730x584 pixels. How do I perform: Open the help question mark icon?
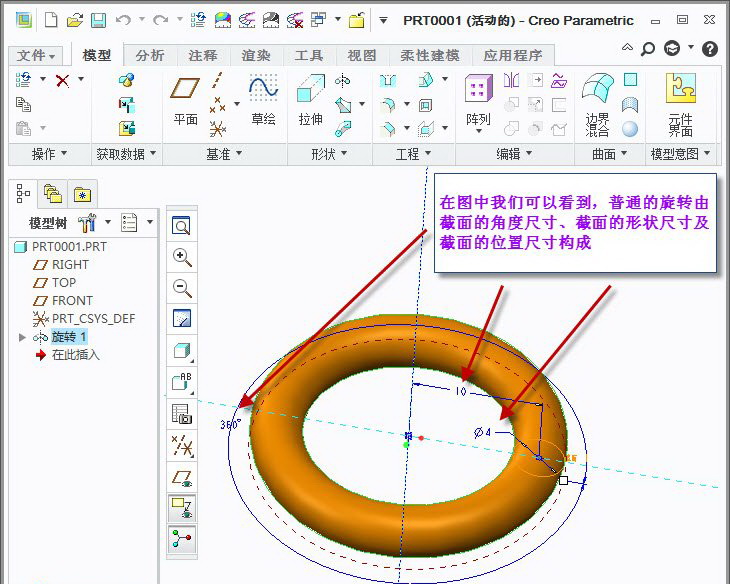pyautogui.click(x=710, y=48)
